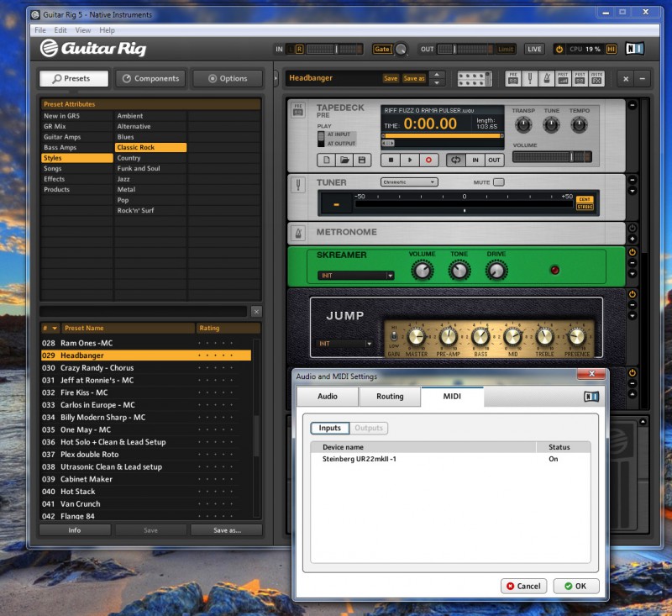
Task: Show the Tapedeck Pre module via toolbar
Action: click(x=513, y=78)
